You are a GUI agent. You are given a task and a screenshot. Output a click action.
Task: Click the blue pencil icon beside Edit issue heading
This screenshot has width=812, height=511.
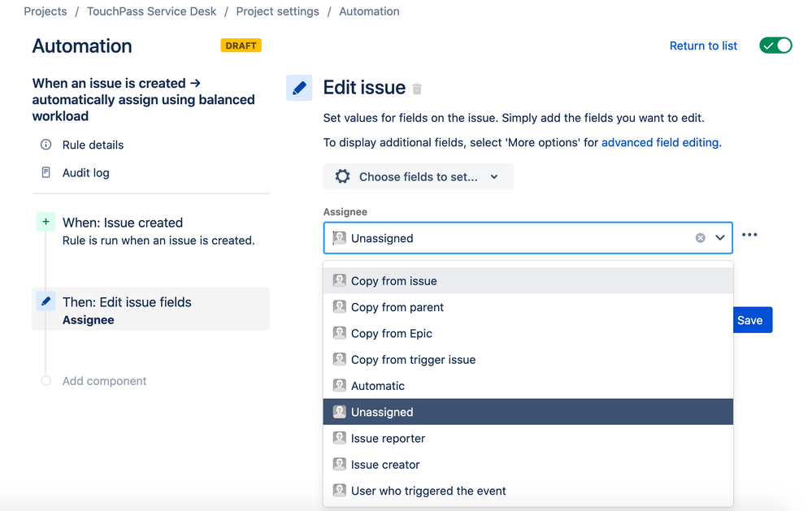point(299,88)
